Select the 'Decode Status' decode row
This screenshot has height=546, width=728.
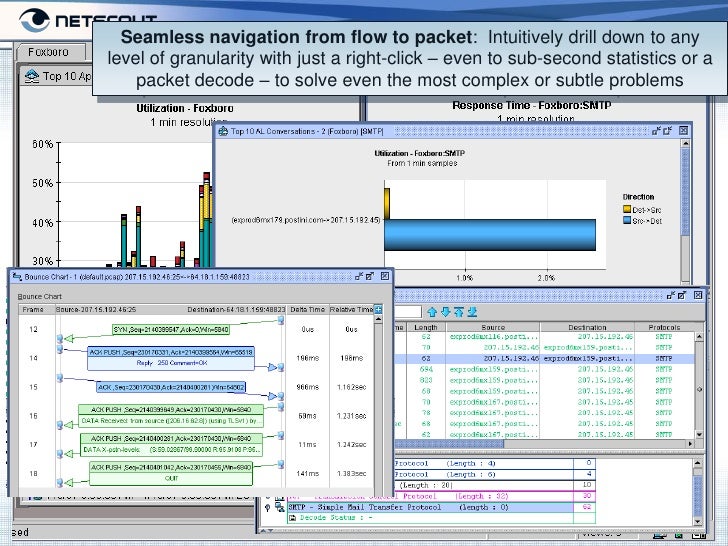pyautogui.click(x=430, y=518)
